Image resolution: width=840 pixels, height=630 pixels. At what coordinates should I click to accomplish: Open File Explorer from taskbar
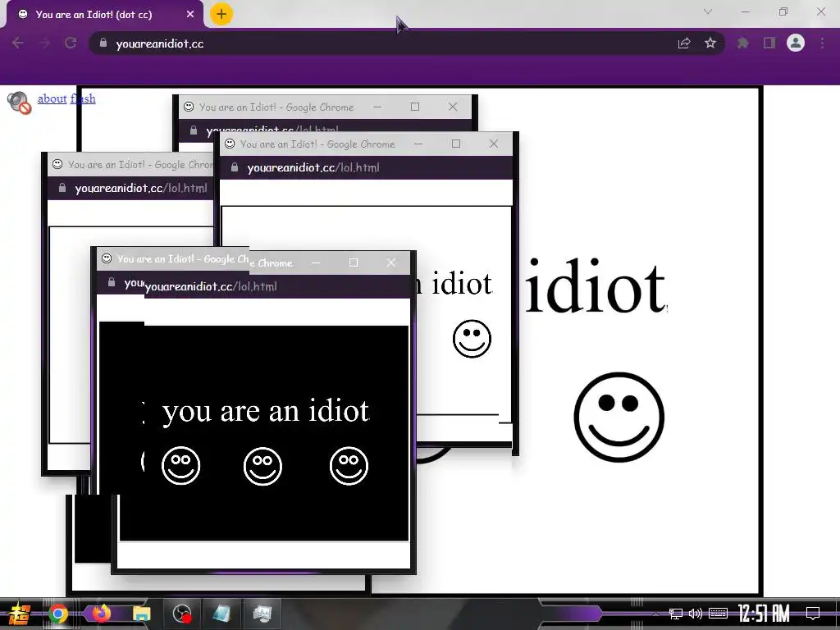point(141,614)
